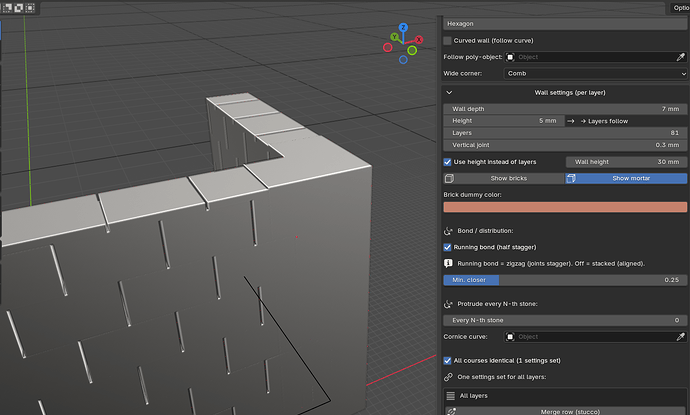Click the Layers follow arrow icon
The width and height of the screenshot is (690, 415).
pos(571,121)
